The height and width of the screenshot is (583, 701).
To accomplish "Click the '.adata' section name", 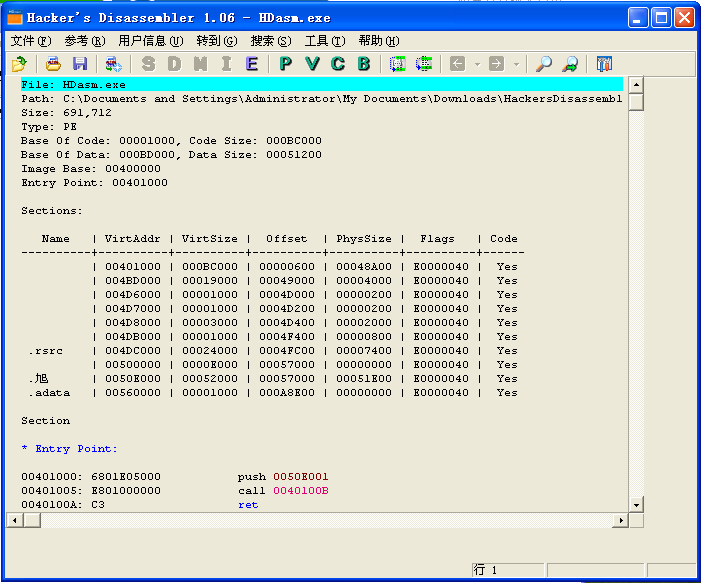I will point(49,393).
